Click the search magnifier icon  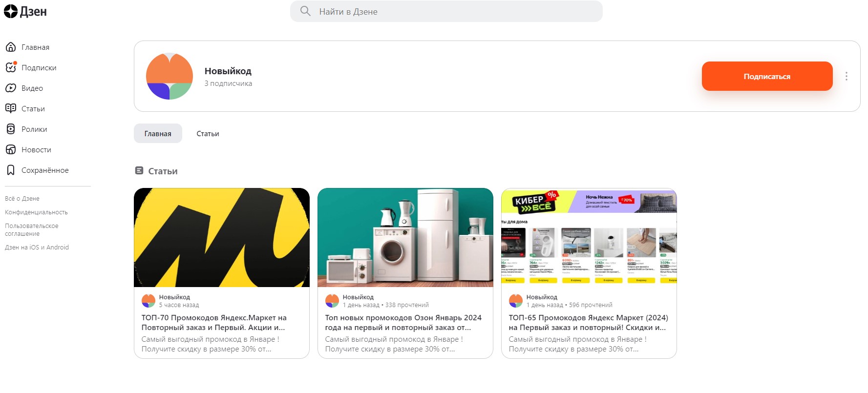click(305, 11)
